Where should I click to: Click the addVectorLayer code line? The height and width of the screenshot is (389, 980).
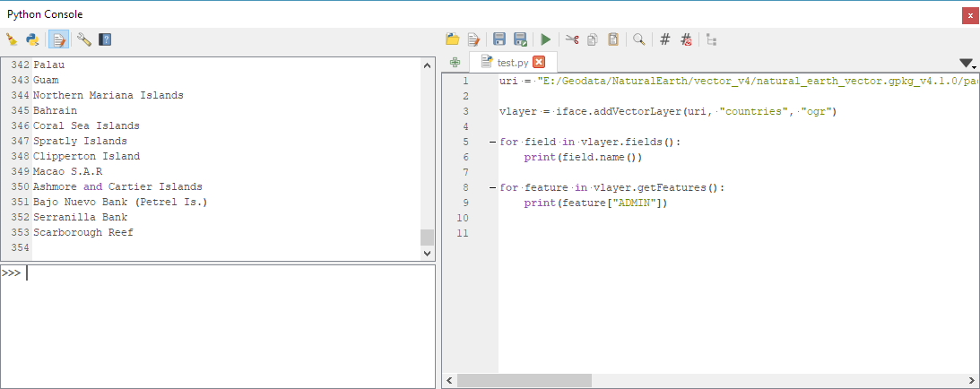[x=667, y=112]
